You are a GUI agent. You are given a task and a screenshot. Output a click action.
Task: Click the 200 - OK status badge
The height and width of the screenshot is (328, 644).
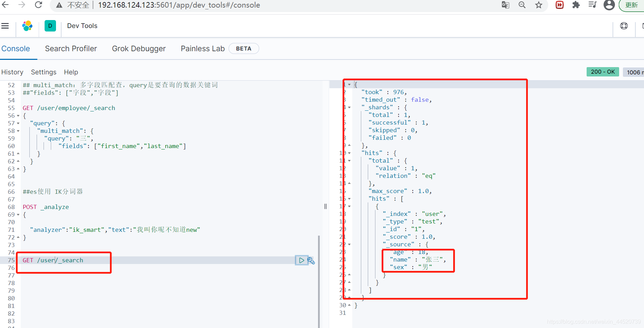coord(603,72)
